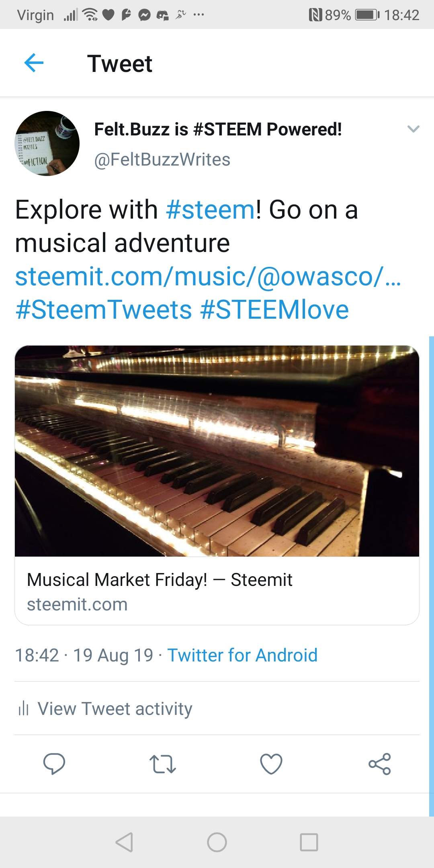Tap the reply speech bubble icon
Screen dimensions: 434x868
click(54, 764)
